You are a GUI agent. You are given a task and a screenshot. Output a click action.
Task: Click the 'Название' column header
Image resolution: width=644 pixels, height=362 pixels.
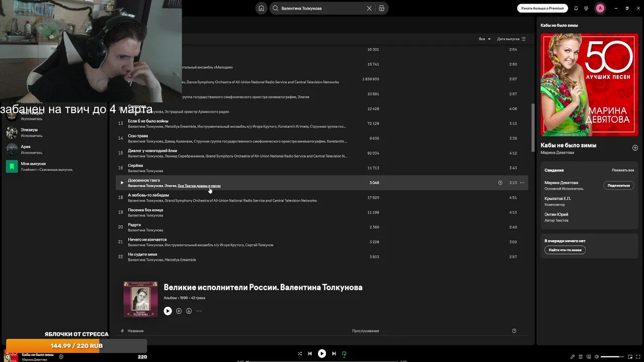[135, 331]
